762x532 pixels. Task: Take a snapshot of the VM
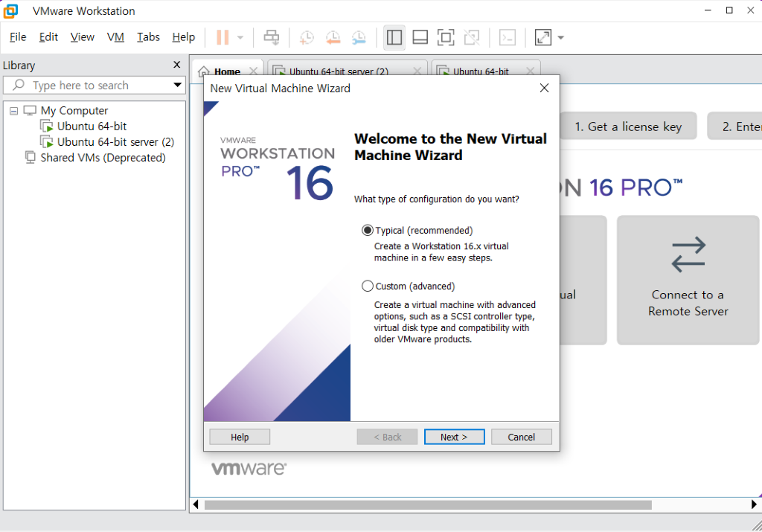pos(307,37)
